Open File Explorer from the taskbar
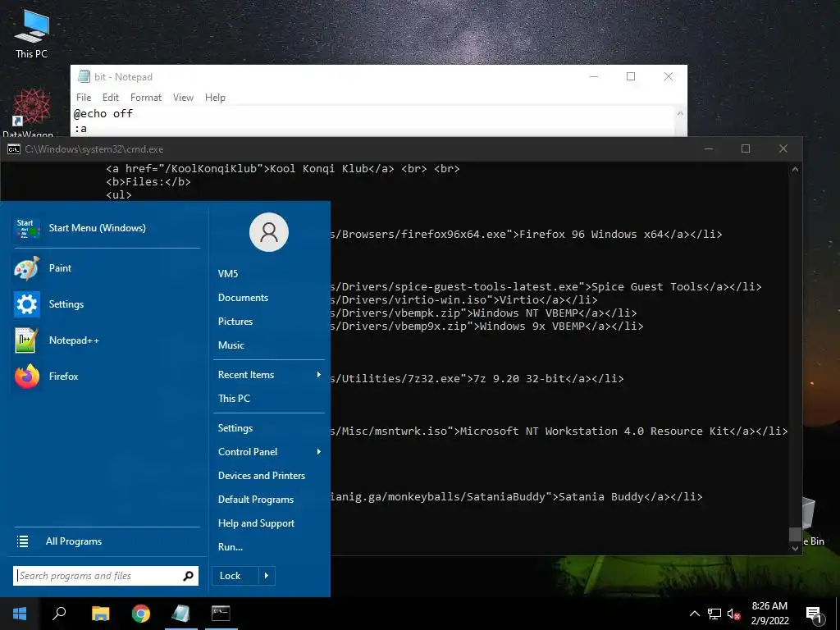This screenshot has width=840, height=630. pyautogui.click(x=100, y=614)
